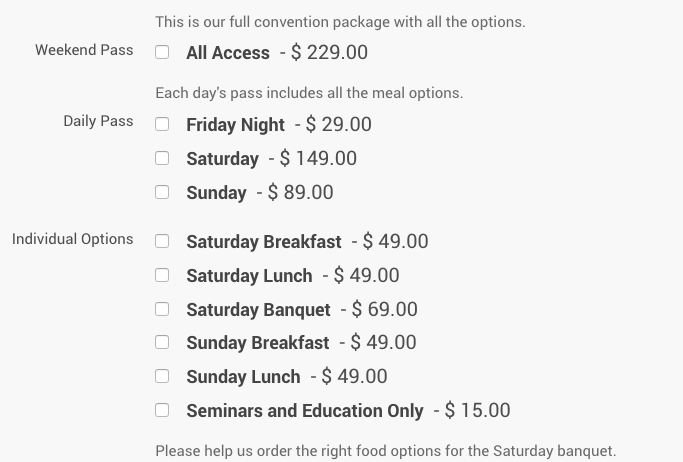Click the Sunday $89.00 pass label
The image size is (683, 462).
[x=216, y=193]
